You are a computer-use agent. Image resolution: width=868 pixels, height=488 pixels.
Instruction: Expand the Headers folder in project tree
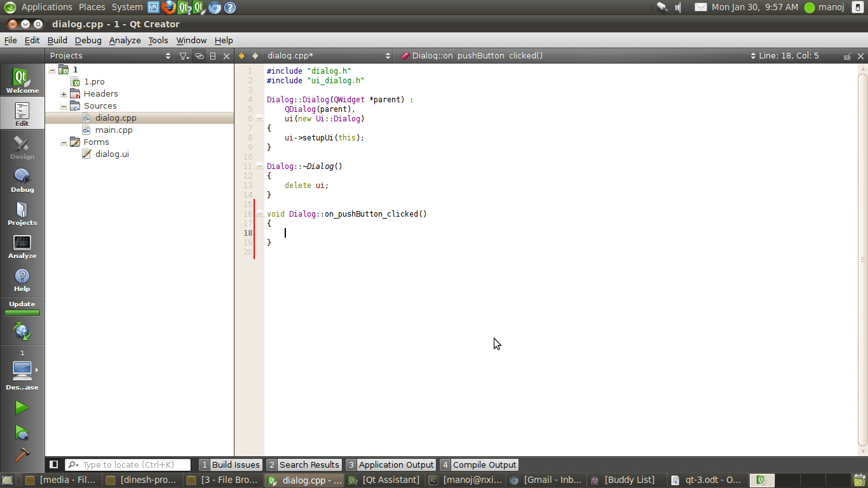click(x=64, y=94)
